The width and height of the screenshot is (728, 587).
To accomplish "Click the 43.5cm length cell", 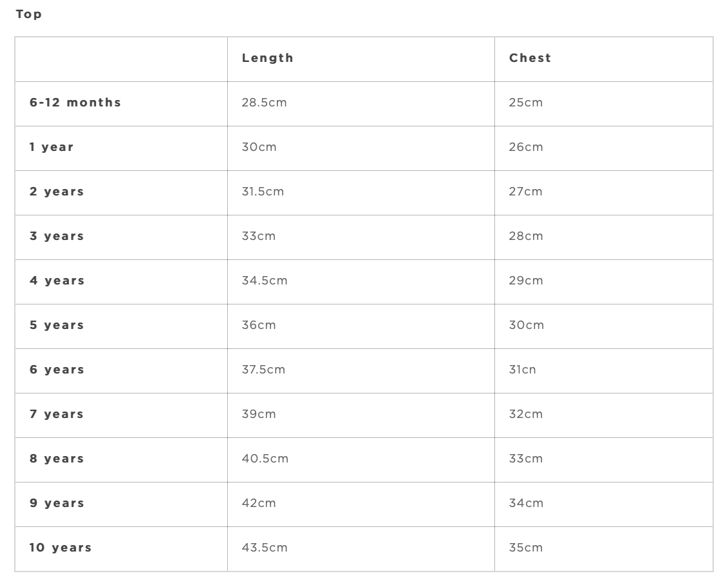I will point(265,548).
